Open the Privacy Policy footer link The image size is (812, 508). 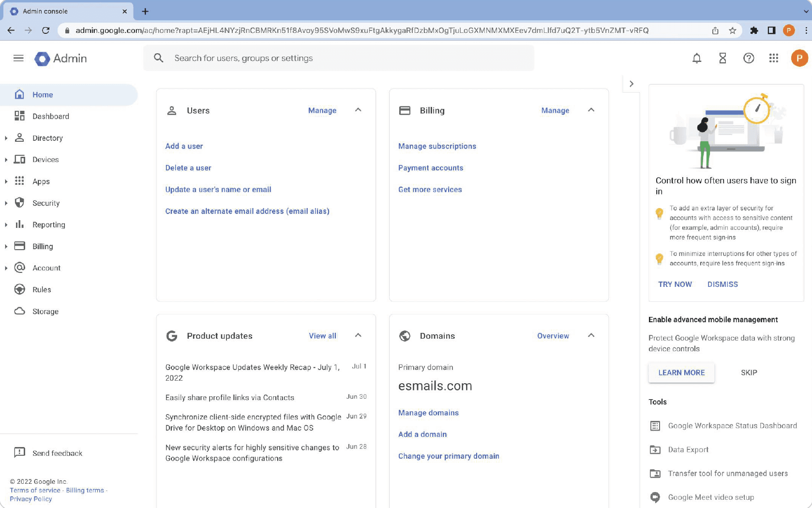coord(31,499)
